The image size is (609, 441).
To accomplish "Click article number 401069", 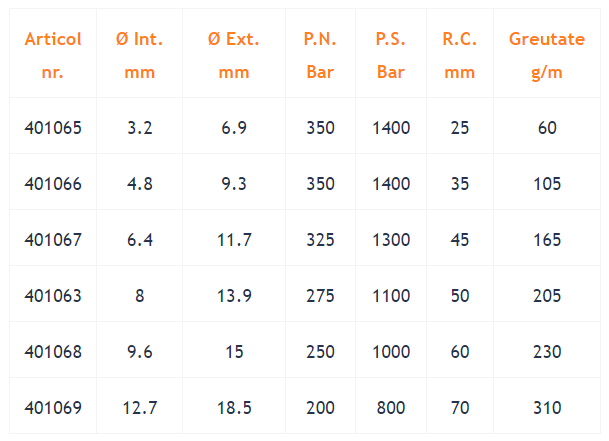I will [53, 408].
